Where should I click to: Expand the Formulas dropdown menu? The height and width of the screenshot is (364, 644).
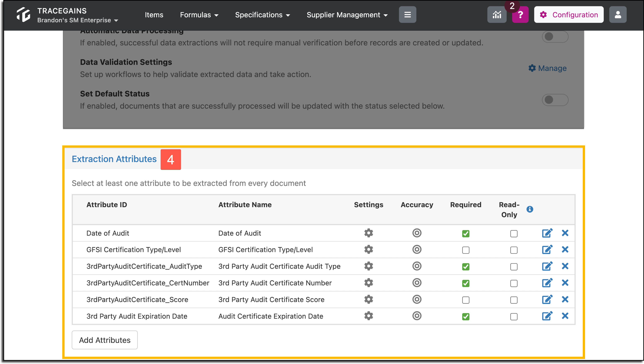199,15
